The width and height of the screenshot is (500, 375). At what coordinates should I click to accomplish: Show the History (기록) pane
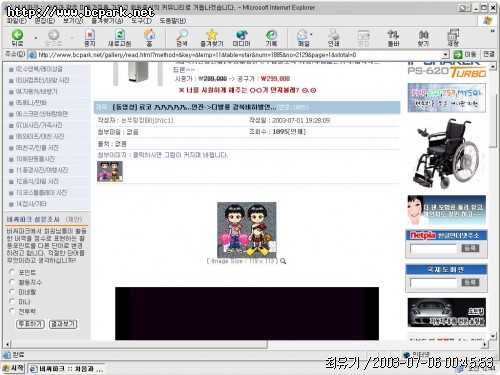[x=271, y=37]
